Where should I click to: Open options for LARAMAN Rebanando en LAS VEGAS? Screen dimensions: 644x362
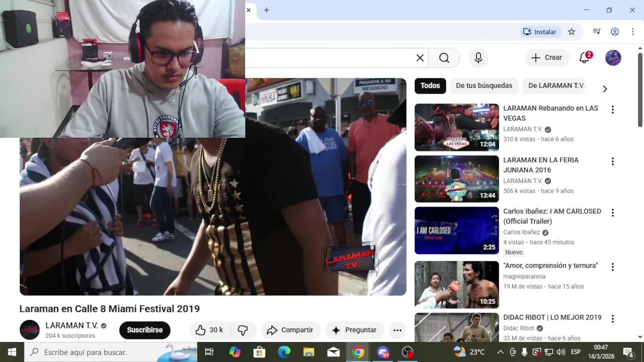tap(613, 110)
